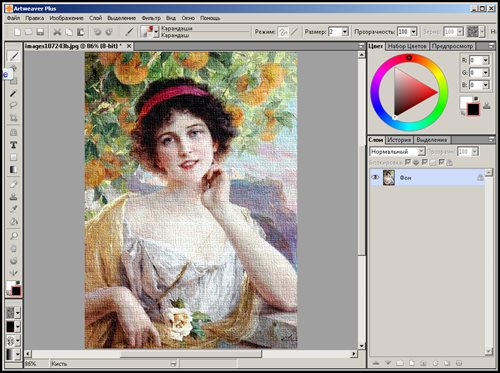
Task: Open the Слой menu
Action: coord(95,18)
